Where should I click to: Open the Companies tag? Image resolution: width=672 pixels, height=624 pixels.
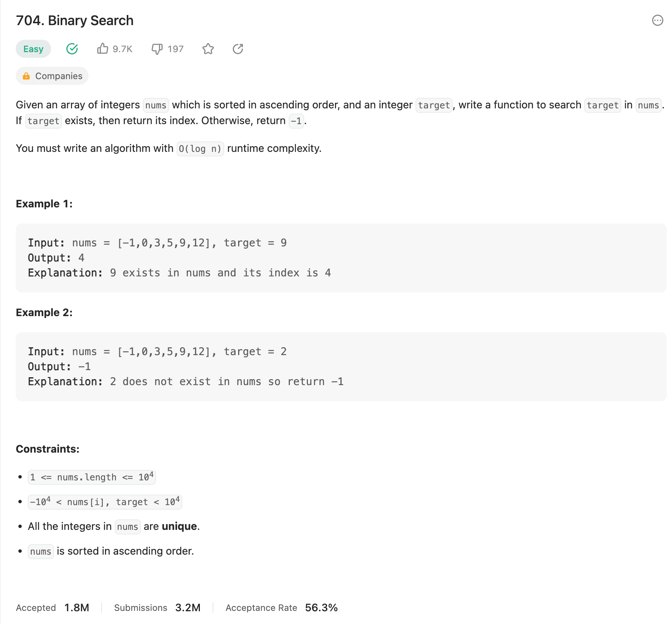click(58, 76)
